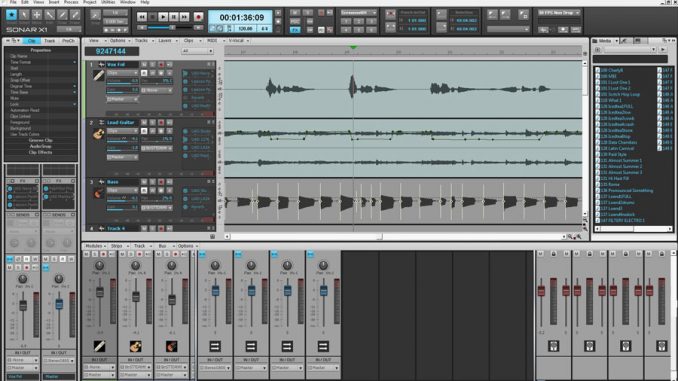678x381 pixels.
Task: Open the Layers dropdown menu
Action: pos(167,41)
